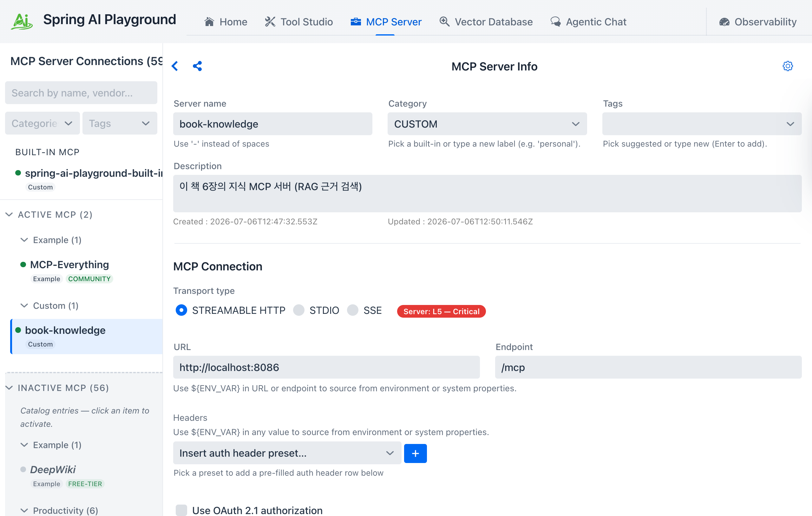Click the Server L5 Critical badge
Viewport: 812px width, 516px height.
tap(441, 311)
